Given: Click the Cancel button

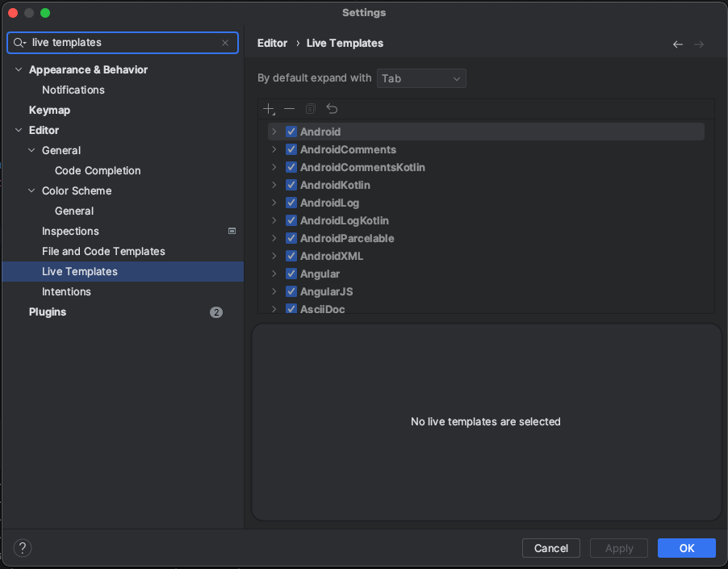Looking at the screenshot, I should [551, 548].
